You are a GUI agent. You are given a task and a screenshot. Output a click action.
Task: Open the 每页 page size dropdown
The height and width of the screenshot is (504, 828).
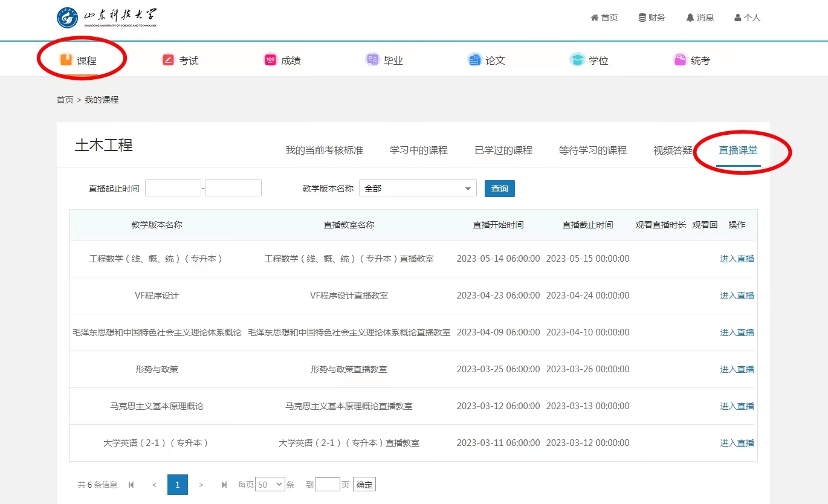(x=270, y=484)
